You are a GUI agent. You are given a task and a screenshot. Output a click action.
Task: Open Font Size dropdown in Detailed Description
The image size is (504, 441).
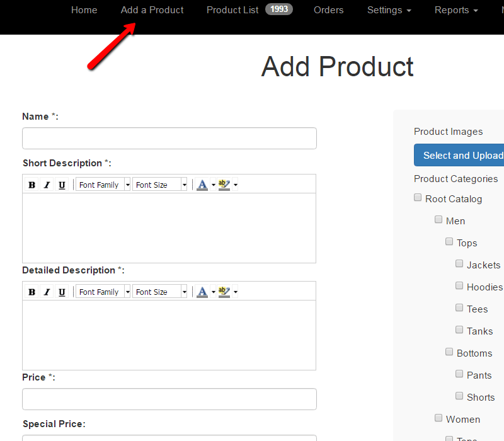point(160,292)
